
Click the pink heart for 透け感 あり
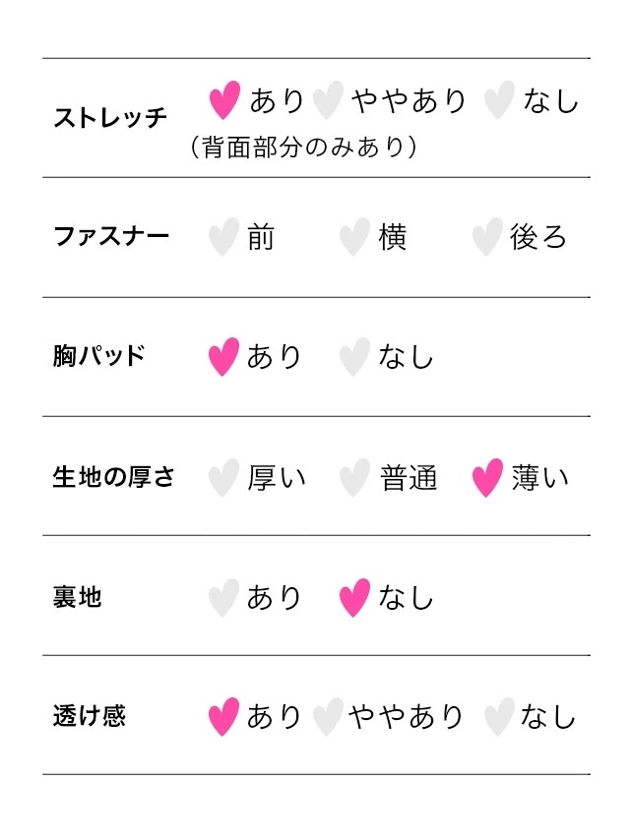224,717
